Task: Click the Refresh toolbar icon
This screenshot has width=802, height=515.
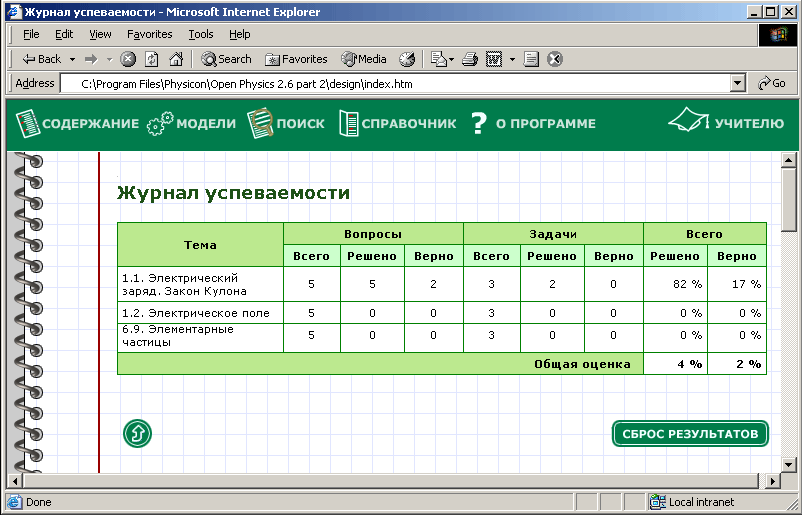Action: pos(152,59)
